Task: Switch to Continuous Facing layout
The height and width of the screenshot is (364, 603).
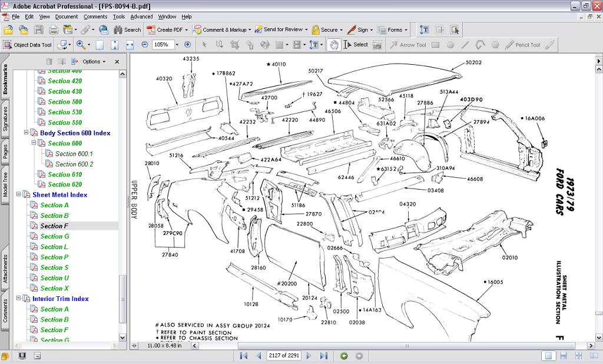Action: point(578,356)
